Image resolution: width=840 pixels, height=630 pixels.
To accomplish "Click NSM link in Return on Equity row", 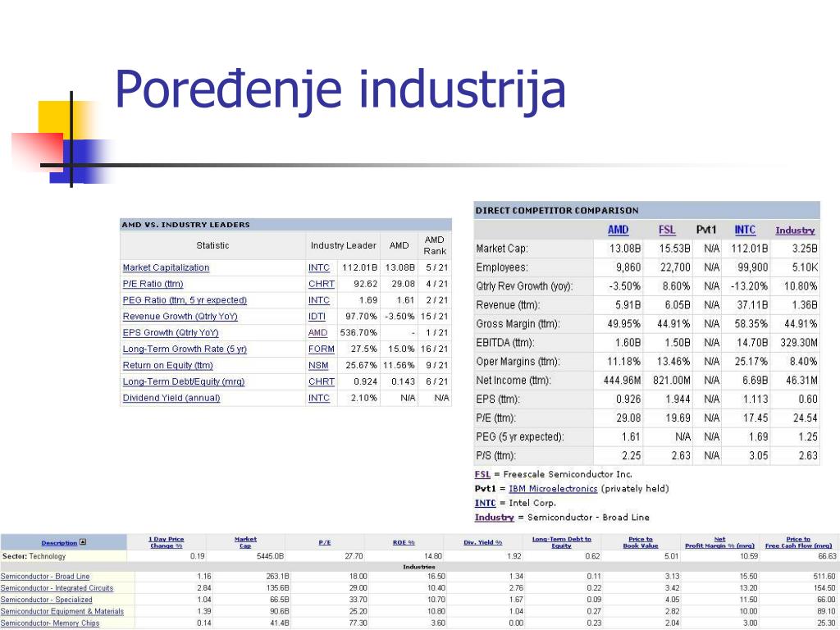I will coord(318,365).
